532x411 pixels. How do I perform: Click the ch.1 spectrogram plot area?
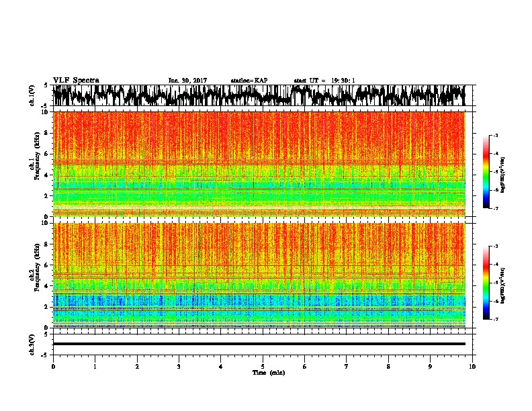(x=259, y=164)
